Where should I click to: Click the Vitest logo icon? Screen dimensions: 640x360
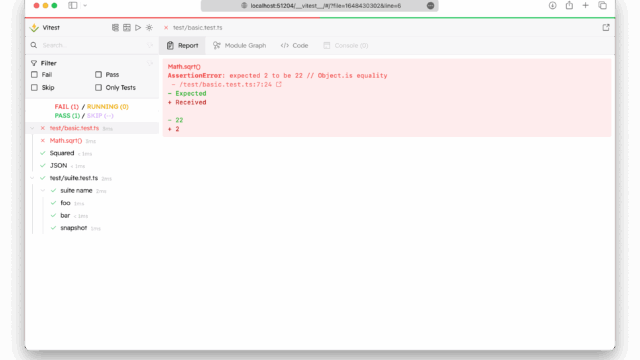(x=34, y=28)
